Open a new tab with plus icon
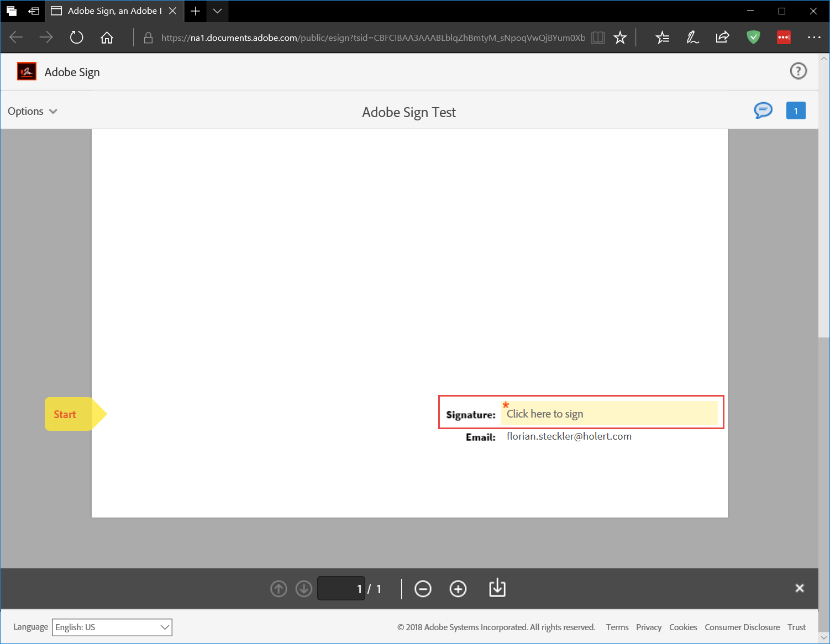This screenshot has width=830, height=644. click(x=195, y=11)
